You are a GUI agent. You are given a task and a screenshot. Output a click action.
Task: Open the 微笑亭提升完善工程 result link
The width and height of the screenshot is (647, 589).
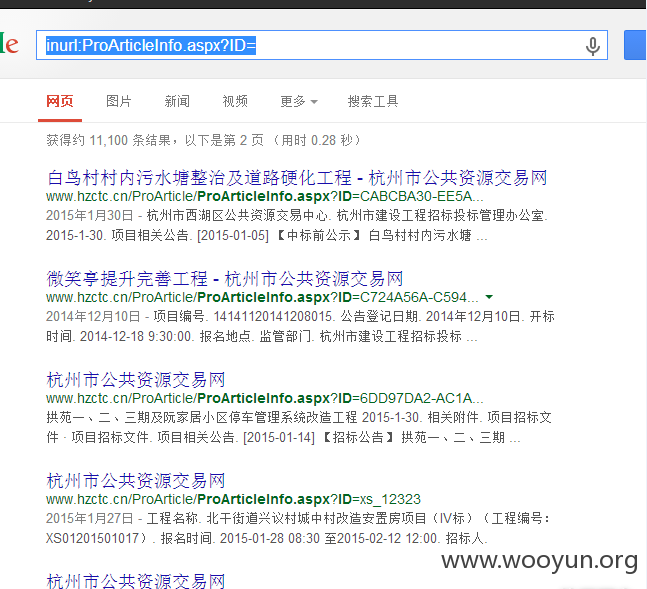(225, 279)
